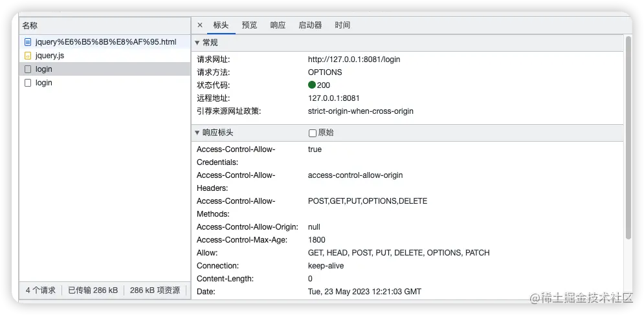
Task: Switch to the 标头 headers tab
Action: (221, 25)
